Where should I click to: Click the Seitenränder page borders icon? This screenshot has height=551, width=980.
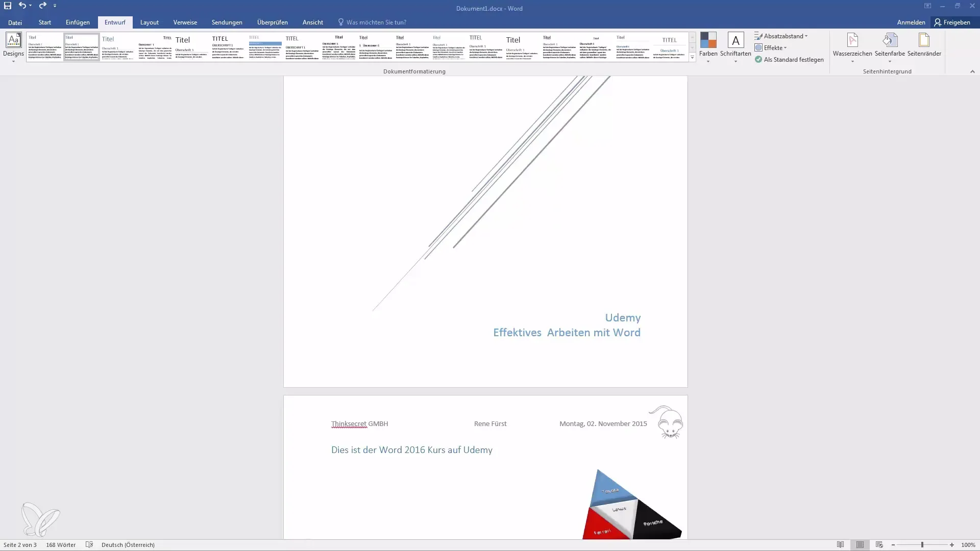click(x=924, y=45)
